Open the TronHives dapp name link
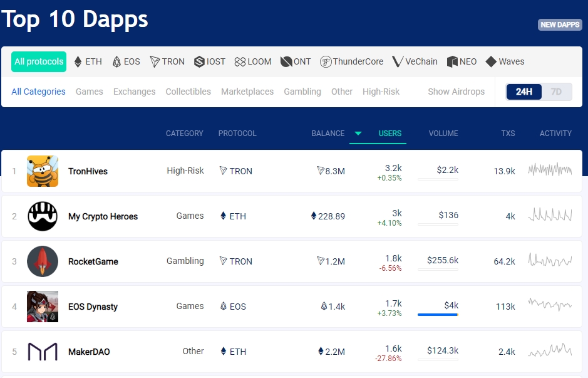Image resolution: width=588 pixels, height=378 pixels. coord(88,171)
